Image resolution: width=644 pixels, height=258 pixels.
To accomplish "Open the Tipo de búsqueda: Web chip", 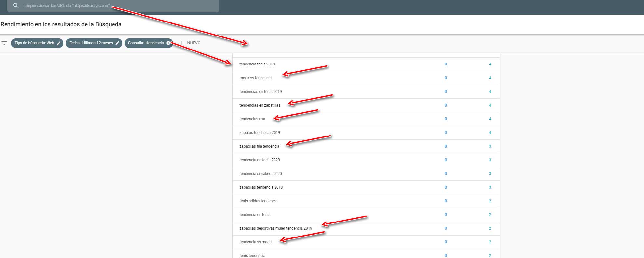I will [34, 43].
